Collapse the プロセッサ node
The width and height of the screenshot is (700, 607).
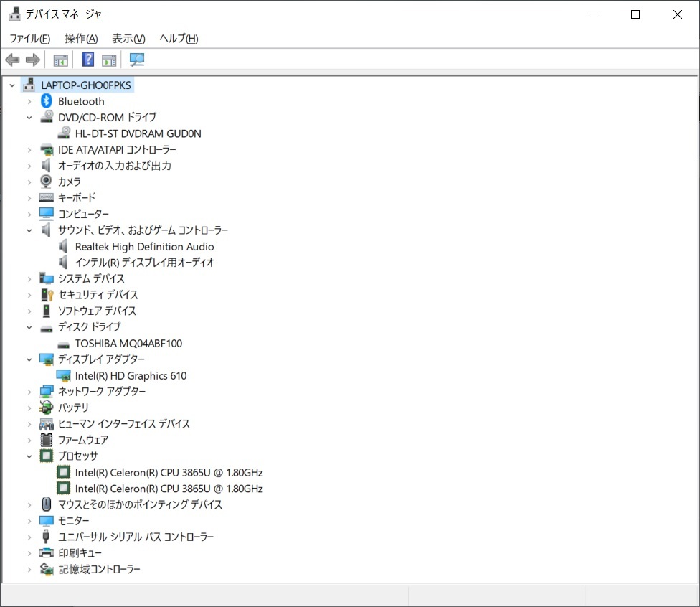[x=29, y=456]
